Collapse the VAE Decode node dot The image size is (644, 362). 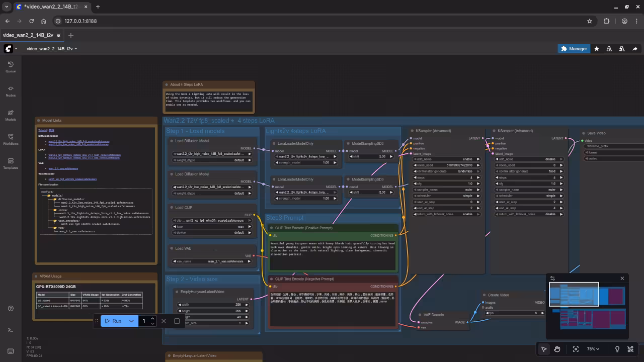click(x=420, y=315)
